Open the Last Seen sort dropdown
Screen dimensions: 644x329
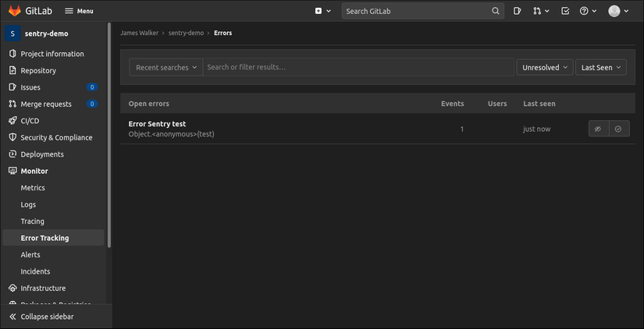601,67
